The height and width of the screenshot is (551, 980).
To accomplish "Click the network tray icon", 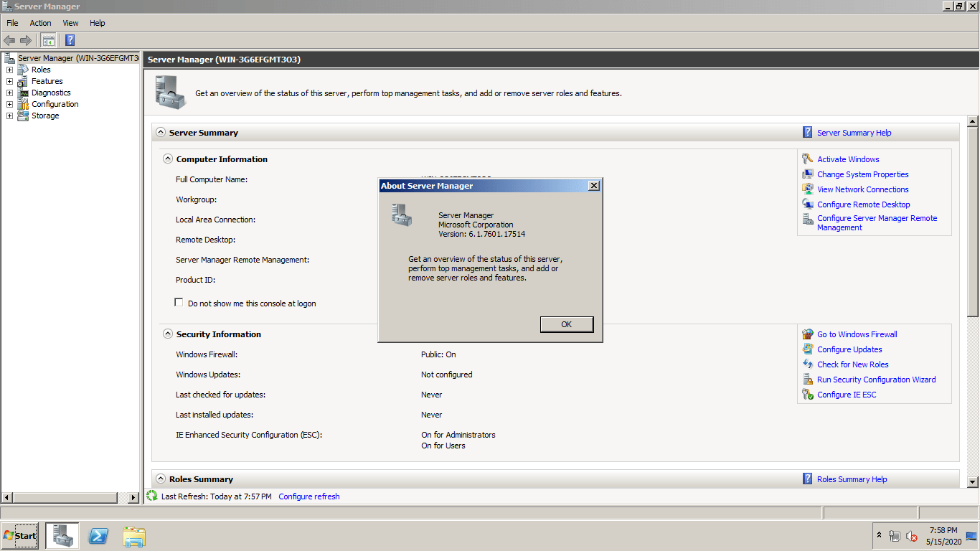I will 895,536.
